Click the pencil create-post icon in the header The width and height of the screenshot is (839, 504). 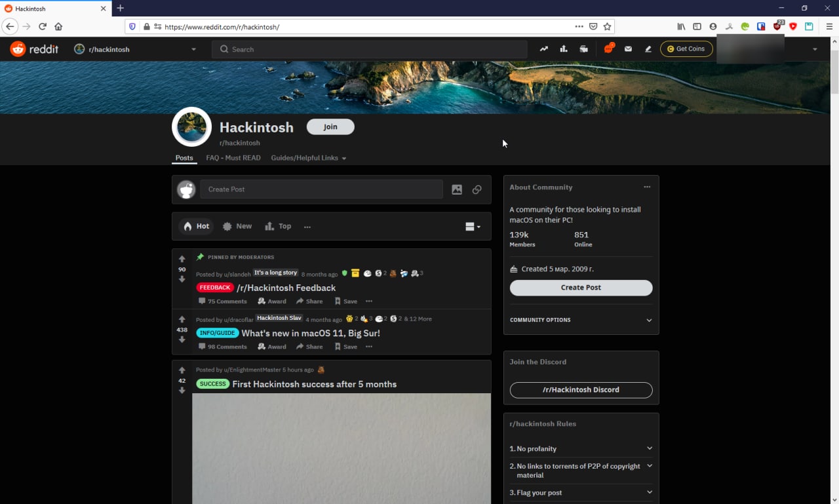click(x=648, y=49)
